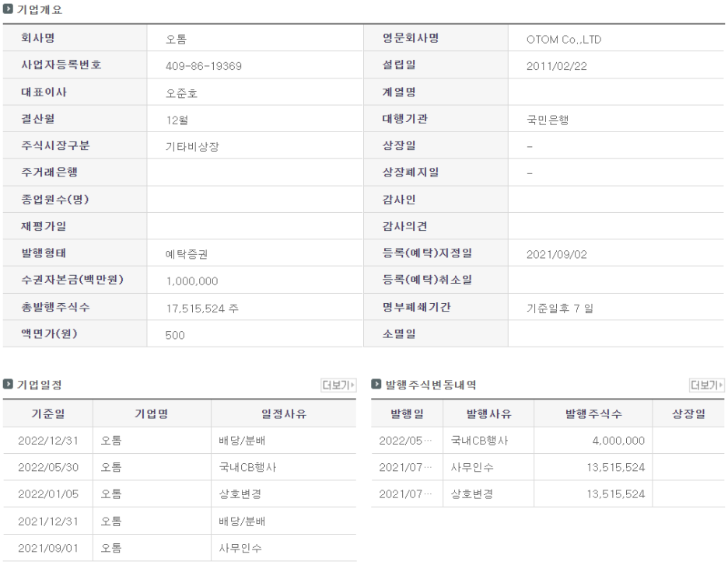728x565 pixels.
Task: Click 국내CB행사 in the 발행주식변동내역 table
Action: [x=480, y=441]
